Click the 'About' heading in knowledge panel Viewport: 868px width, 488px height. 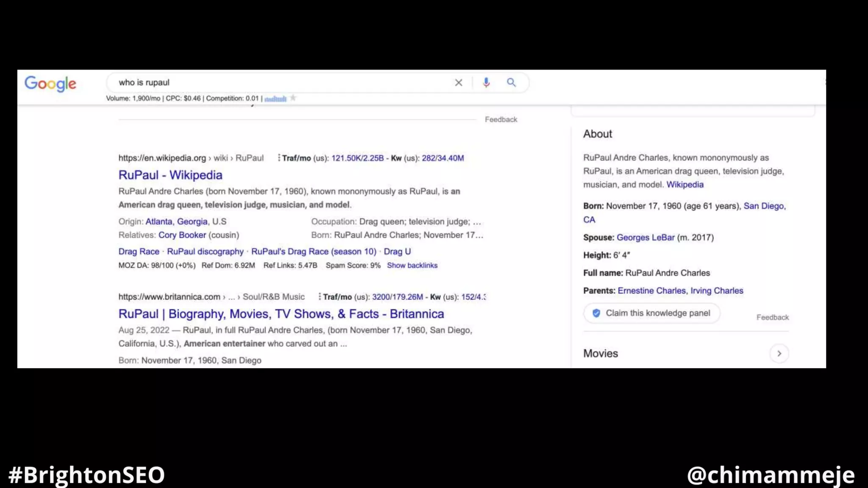[x=598, y=134]
